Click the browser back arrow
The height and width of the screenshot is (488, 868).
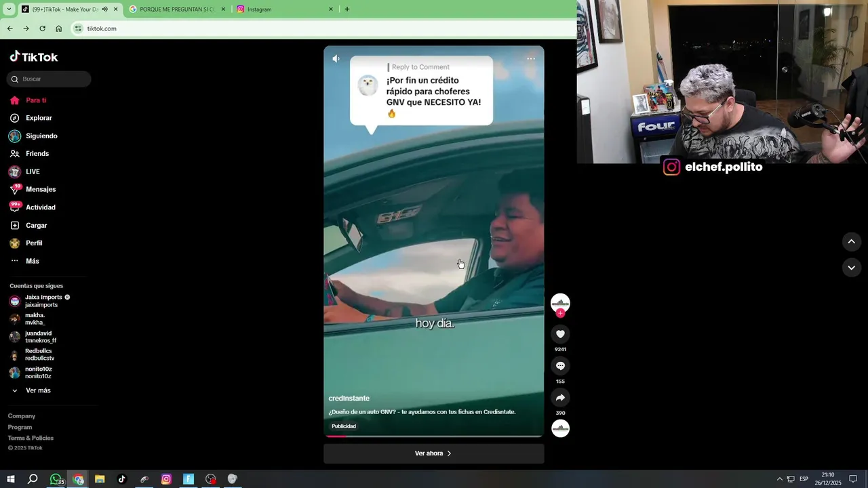click(9, 28)
